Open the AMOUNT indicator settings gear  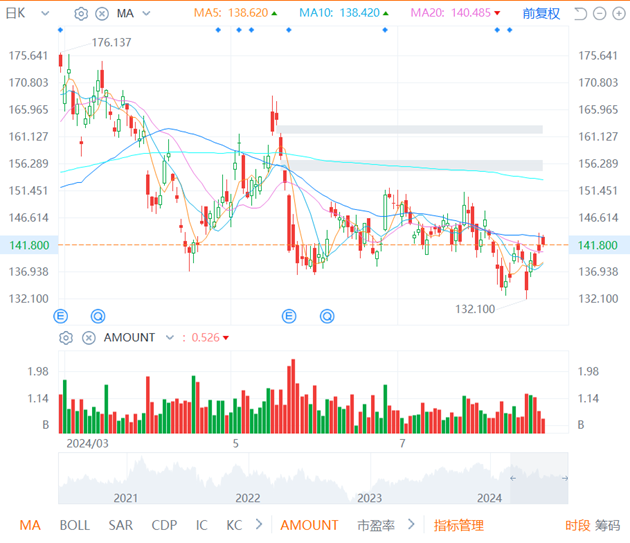(66, 338)
